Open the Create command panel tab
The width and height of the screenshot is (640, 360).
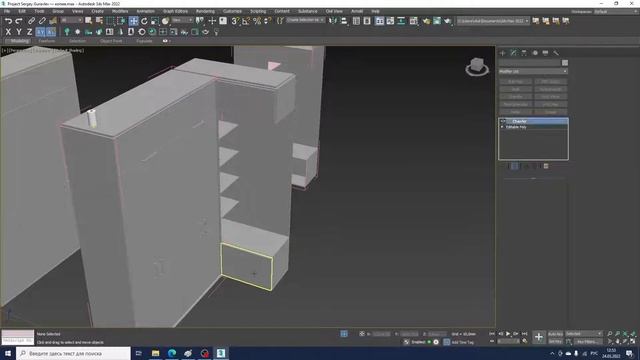[x=503, y=53]
